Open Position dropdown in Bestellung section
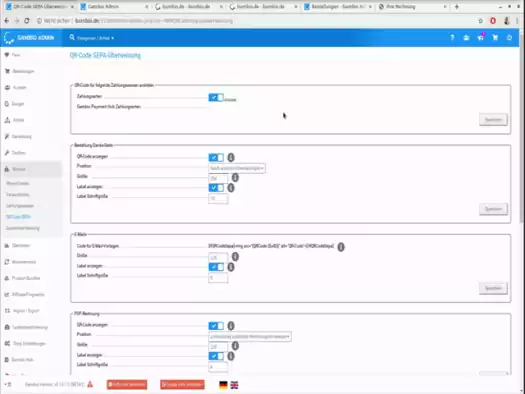This screenshot has width=525, height=394. [237, 168]
